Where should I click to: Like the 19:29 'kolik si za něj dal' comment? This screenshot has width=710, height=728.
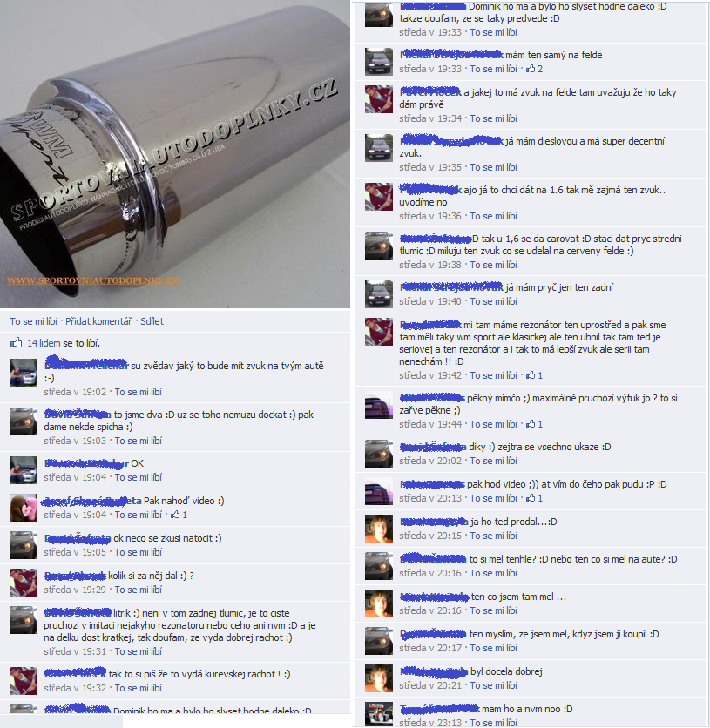138,590
